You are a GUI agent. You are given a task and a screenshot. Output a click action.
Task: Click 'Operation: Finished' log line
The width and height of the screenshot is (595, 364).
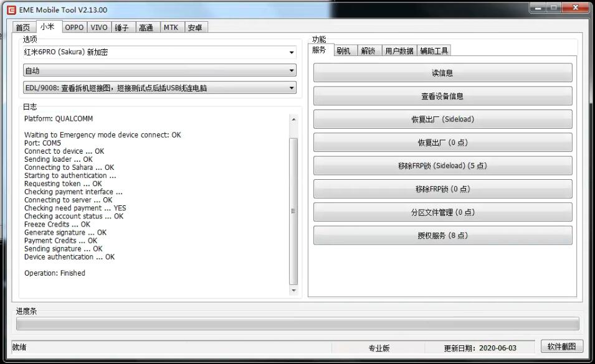[x=55, y=273]
